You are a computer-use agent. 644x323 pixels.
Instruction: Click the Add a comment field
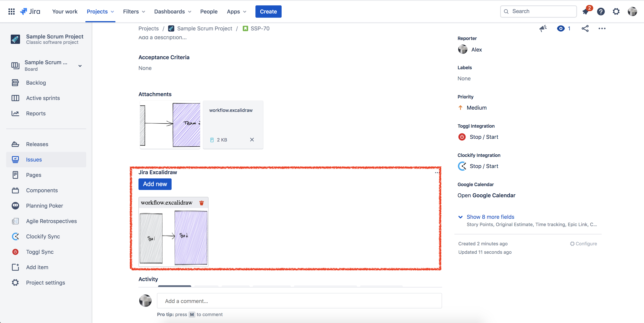point(299,301)
